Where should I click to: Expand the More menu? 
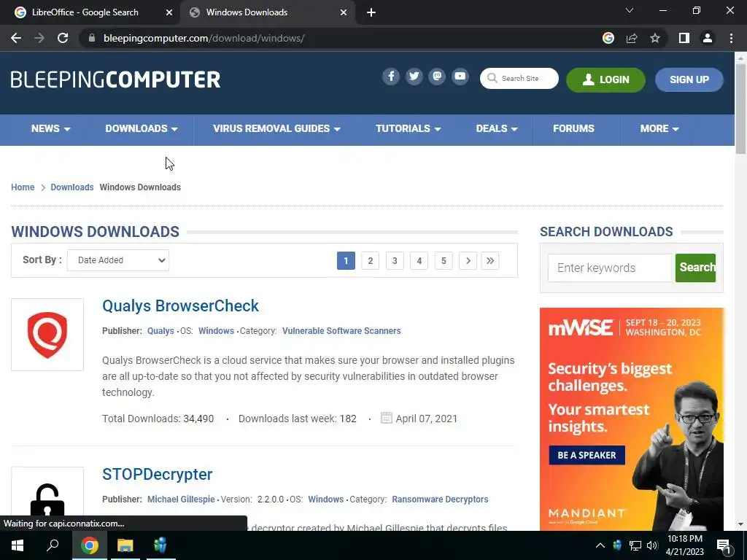click(659, 128)
